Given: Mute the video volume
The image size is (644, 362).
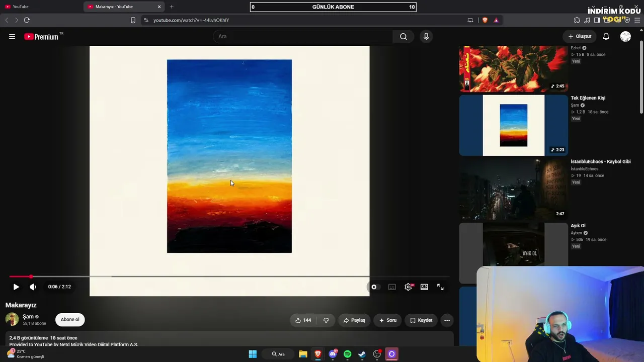Looking at the screenshot, I should (x=33, y=287).
